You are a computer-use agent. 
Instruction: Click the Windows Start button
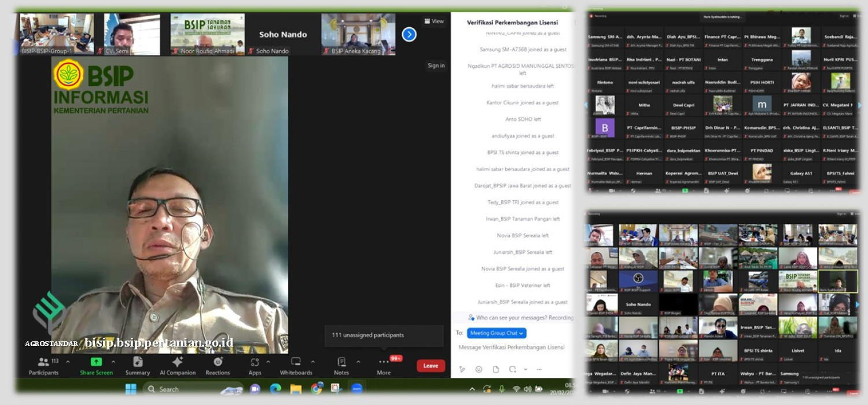tap(131, 389)
